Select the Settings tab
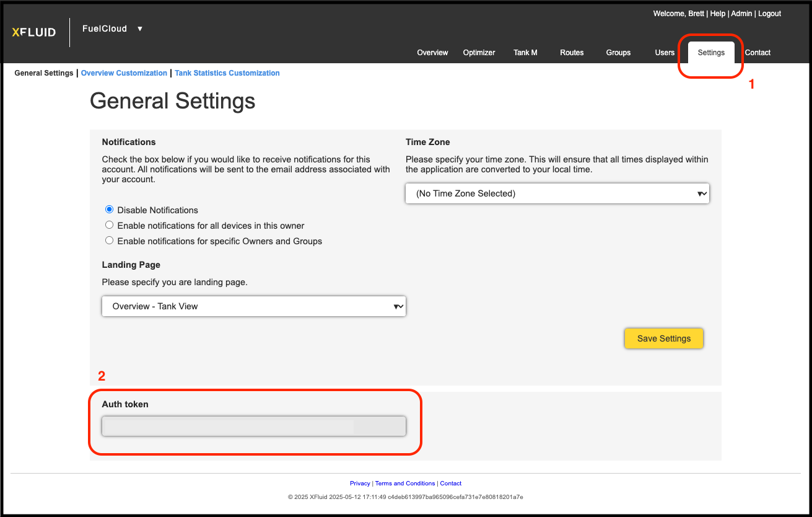The image size is (812, 517). click(711, 53)
